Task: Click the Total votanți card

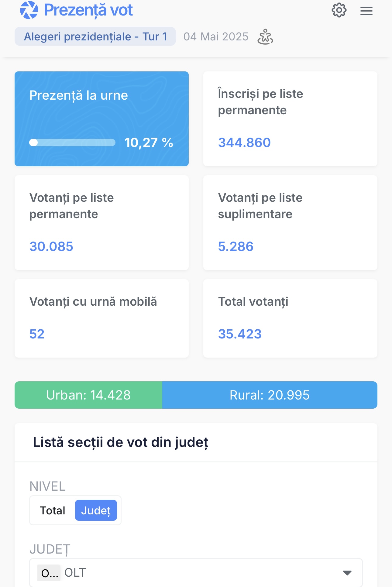Action: [x=290, y=318]
